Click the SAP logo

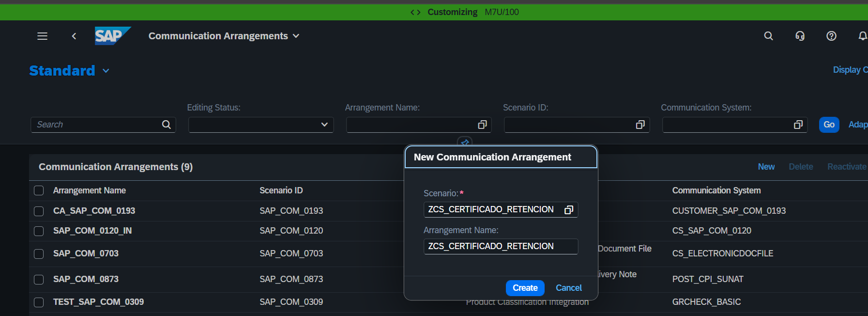(112, 36)
